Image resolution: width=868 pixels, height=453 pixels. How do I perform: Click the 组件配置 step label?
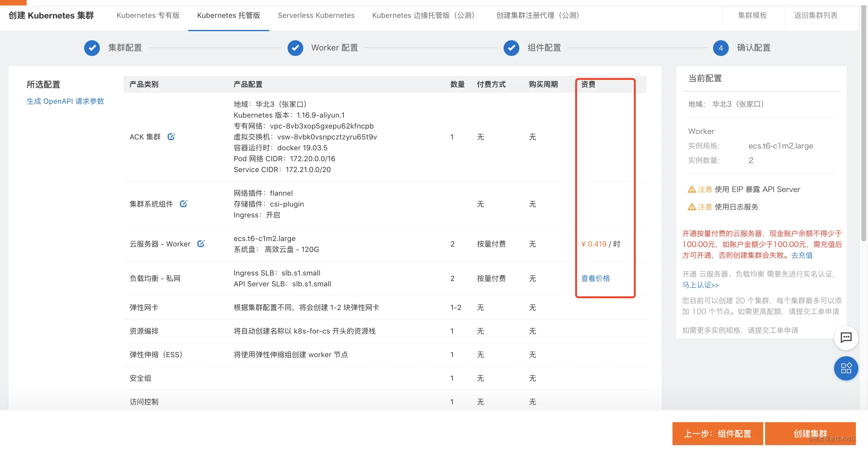[544, 48]
